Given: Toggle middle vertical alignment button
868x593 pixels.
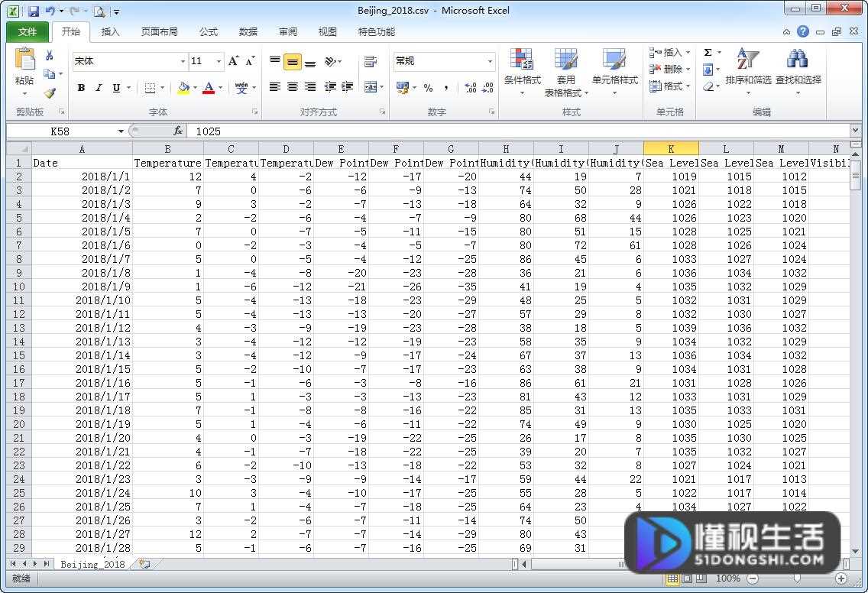Looking at the screenshot, I should coord(293,62).
